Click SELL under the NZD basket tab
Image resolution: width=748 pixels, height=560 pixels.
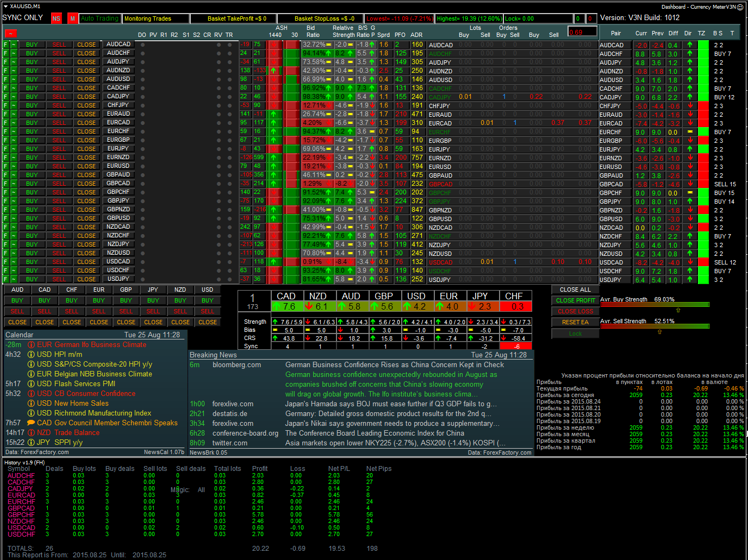coord(180,312)
